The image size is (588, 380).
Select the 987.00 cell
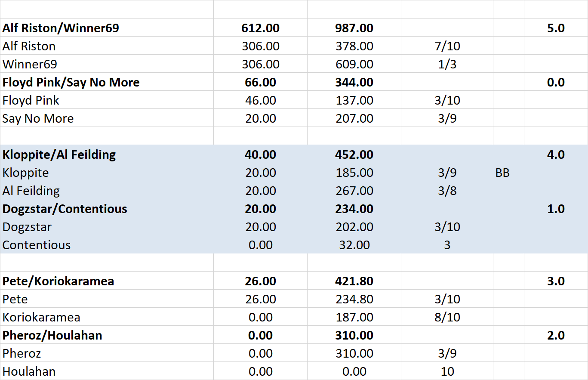pos(354,28)
